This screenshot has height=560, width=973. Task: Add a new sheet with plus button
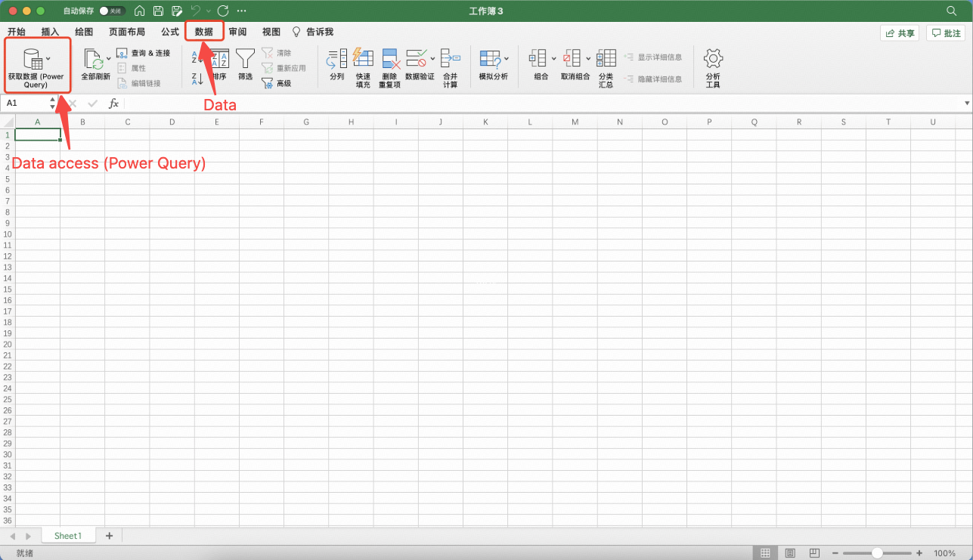click(x=109, y=536)
